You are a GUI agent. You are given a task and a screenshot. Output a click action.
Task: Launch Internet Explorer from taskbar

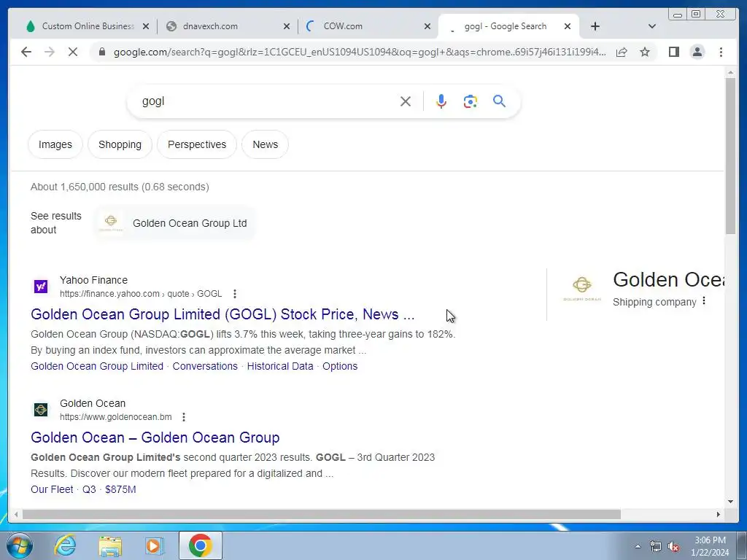(x=65, y=545)
